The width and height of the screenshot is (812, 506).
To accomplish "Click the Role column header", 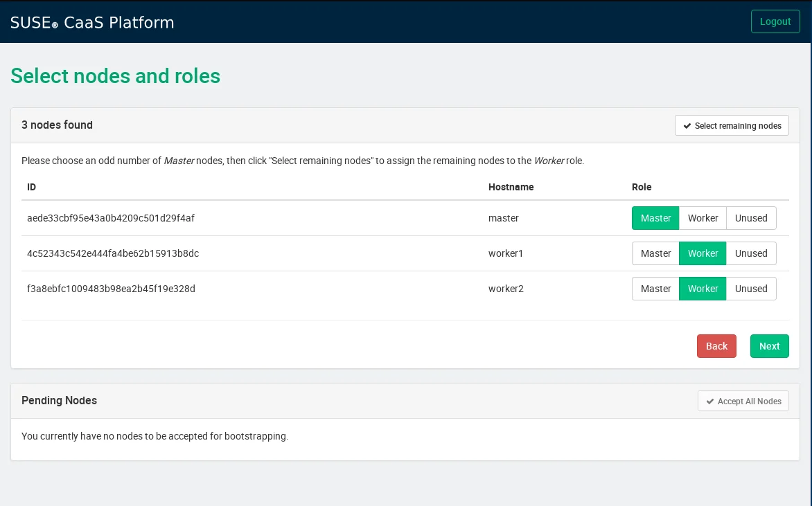I will [642, 187].
